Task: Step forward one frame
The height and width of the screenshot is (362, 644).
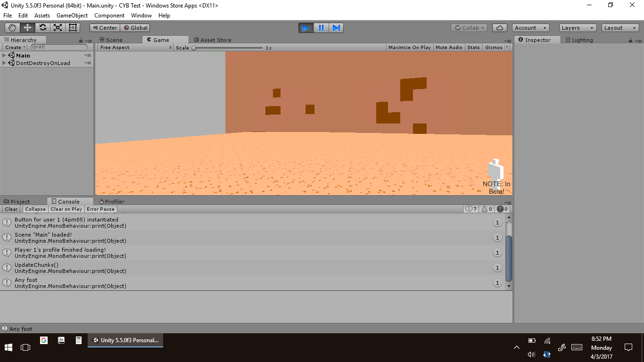Action: tap(336, 28)
